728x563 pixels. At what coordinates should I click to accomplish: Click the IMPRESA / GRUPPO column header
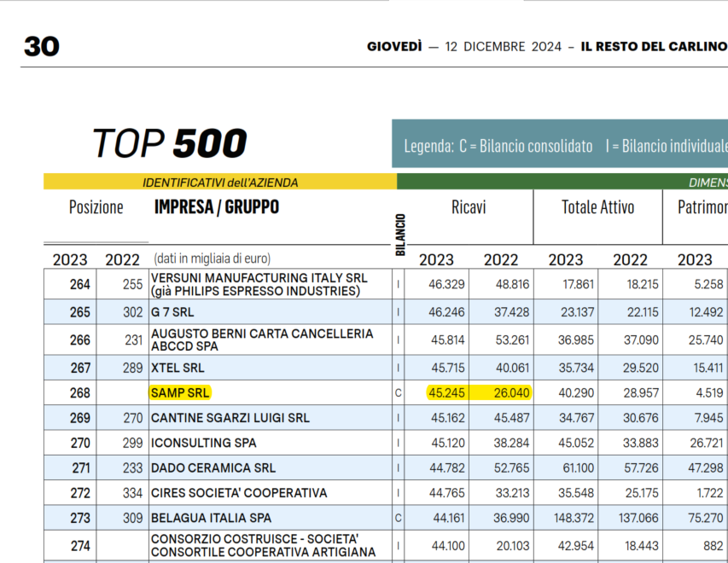click(x=217, y=207)
